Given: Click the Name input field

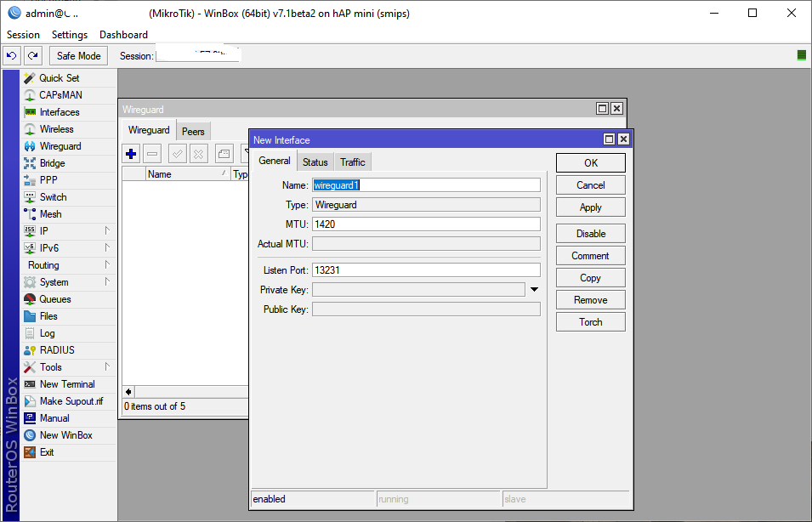Looking at the screenshot, I should [x=426, y=185].
